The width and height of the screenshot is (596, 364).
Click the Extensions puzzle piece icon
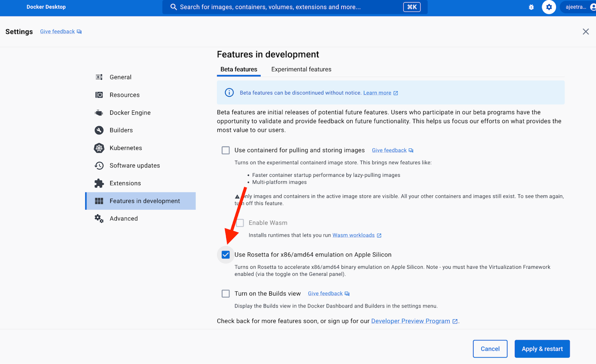tap(99, 183)
